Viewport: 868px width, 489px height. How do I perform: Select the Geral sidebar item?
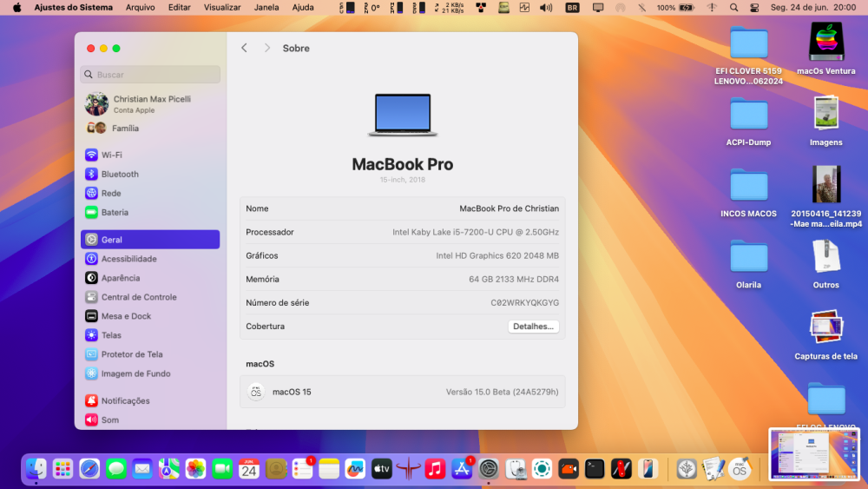pyautogui.click(x=150, y=239)
